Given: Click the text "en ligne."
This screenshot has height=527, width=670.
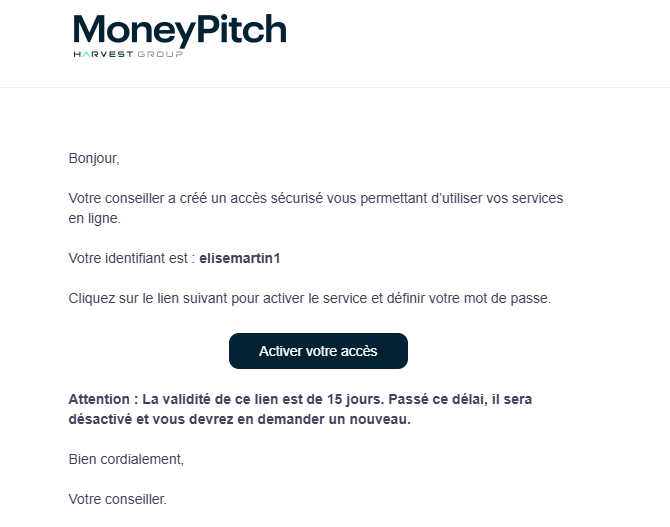Looking at the screenshot, I should coord(94,217).
